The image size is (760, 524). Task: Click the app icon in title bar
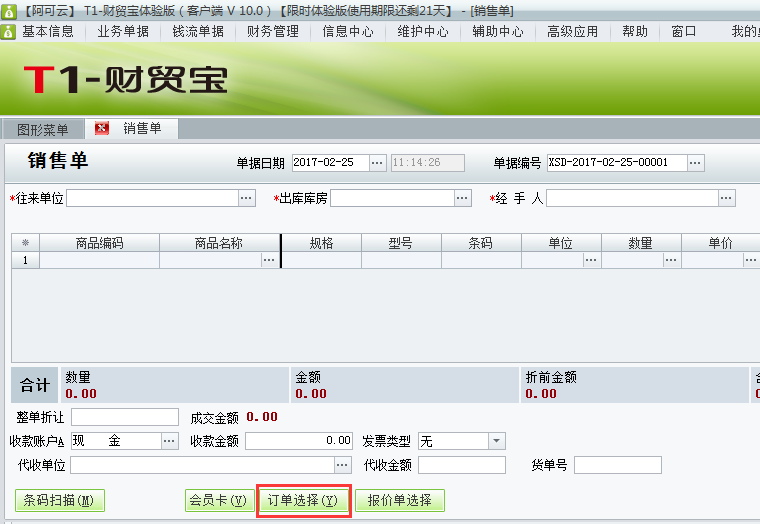point(8,11)
